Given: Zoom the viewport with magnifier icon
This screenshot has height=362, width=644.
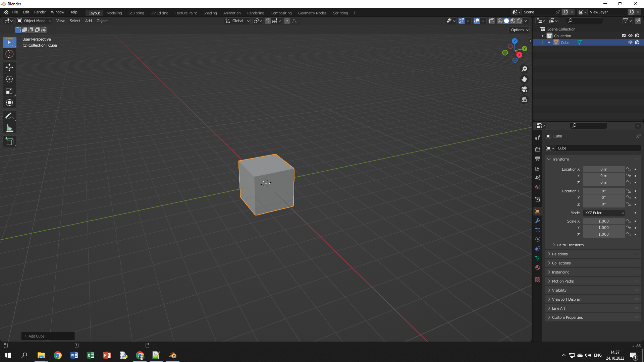Looking at the screenshot, I should [524, 69].
